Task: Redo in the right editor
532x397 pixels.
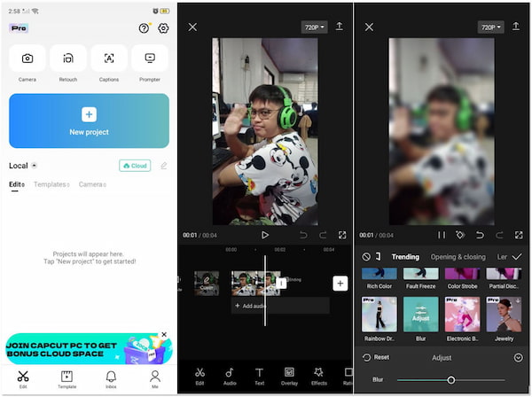Action: coord(499,235)
